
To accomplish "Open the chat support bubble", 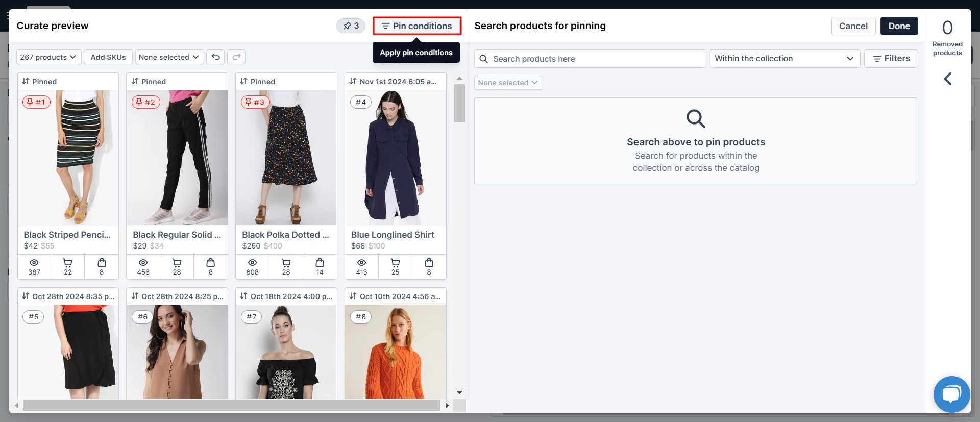I will click(952, 394).
